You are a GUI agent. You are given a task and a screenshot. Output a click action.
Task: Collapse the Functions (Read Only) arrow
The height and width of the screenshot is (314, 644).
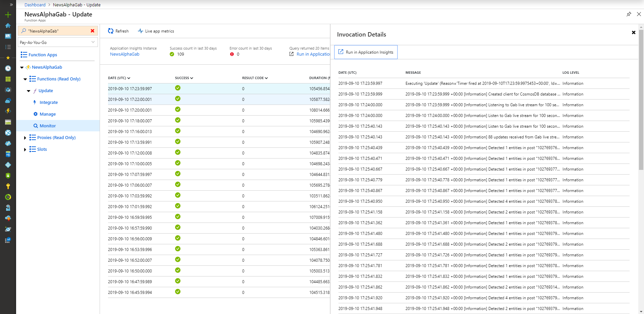pyautogui.click(x=25, y=79)
